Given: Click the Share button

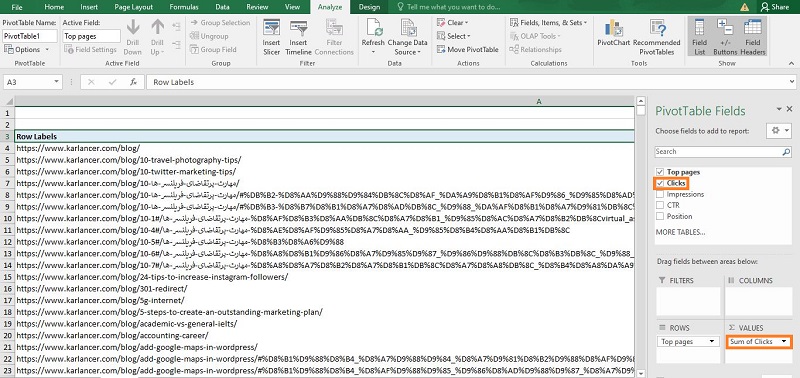Looking at the screenshot, I should tap(774, 7).
